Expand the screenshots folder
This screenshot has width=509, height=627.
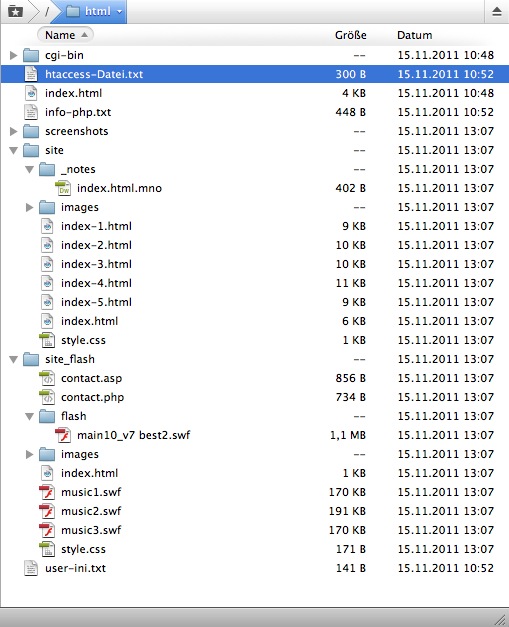point(13,131)
